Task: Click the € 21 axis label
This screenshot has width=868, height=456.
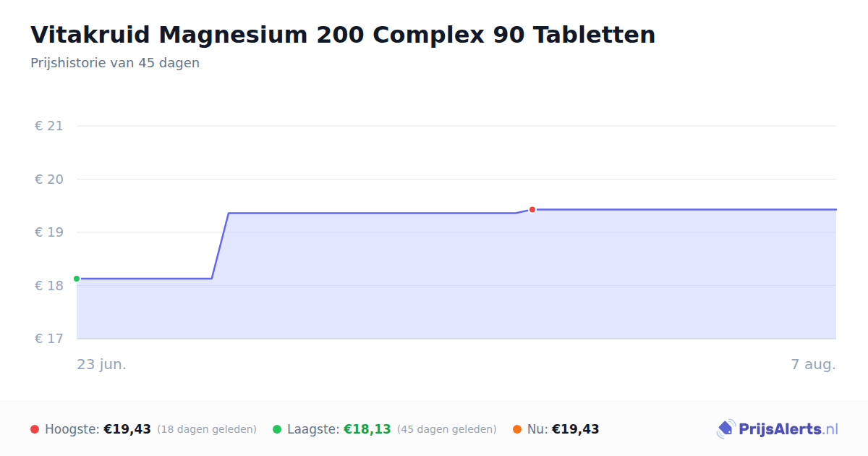Action: pyautogui.click(x=49, y=126)
